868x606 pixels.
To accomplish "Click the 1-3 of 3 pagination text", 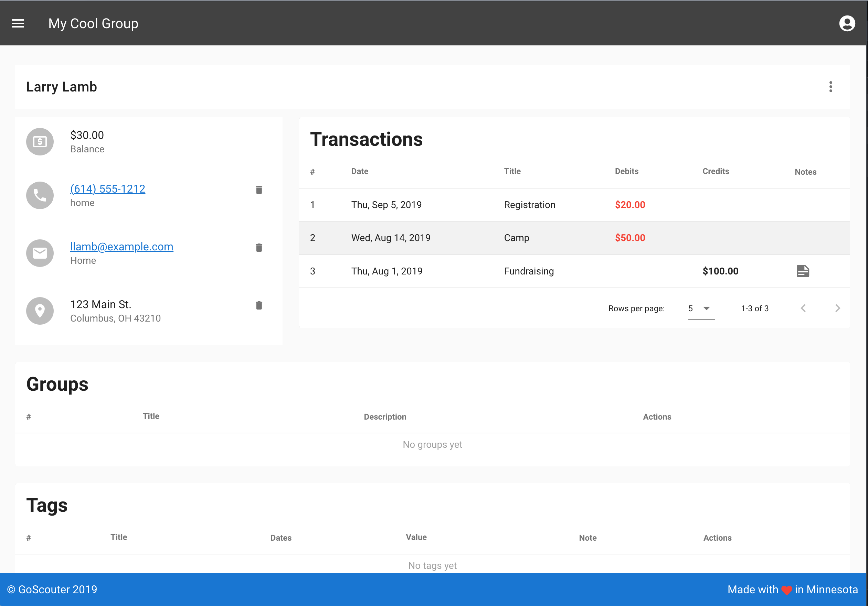I will [x=754, y=308].
